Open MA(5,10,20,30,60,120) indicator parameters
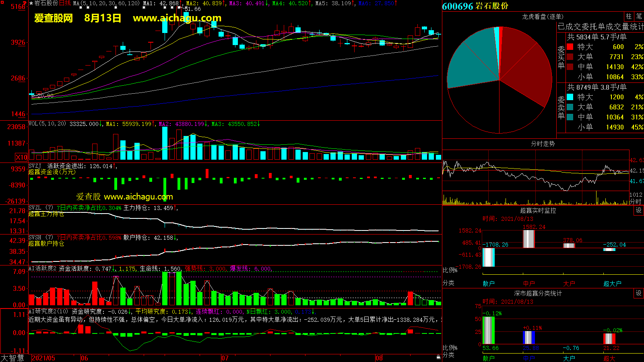Image resolution: width=644 pixels, height=362 pixels. coord(106,3)
